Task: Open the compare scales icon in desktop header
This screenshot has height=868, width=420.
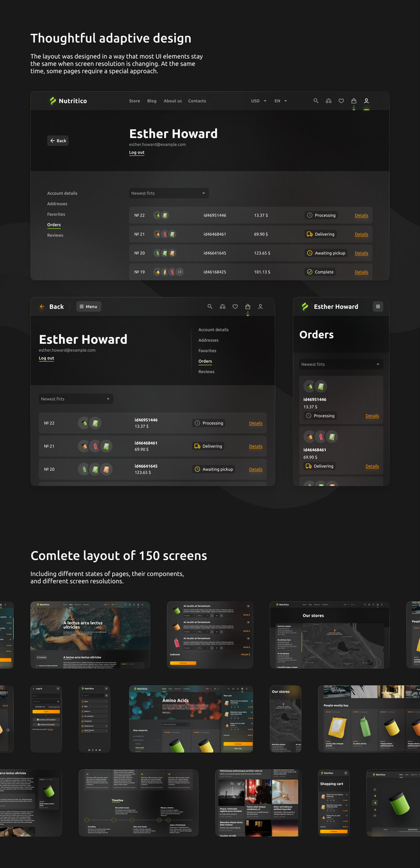Action: pos(329,101)
